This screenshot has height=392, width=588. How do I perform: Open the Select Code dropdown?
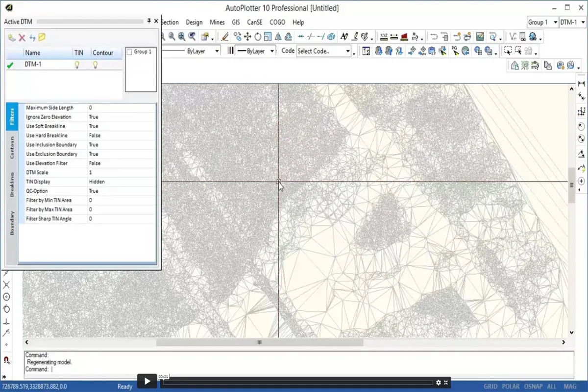(x=348, y=51)
